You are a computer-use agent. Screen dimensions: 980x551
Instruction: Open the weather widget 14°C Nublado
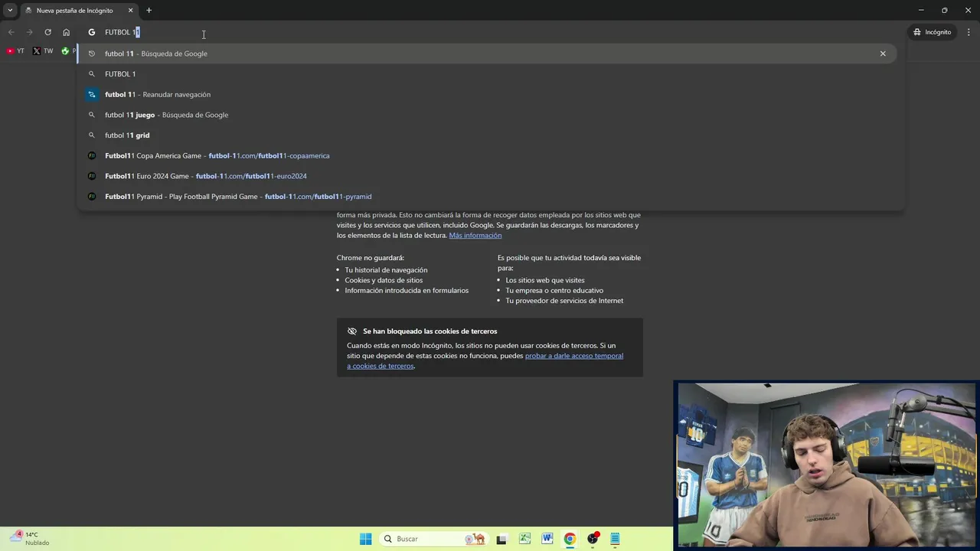(x=31, y=539)
